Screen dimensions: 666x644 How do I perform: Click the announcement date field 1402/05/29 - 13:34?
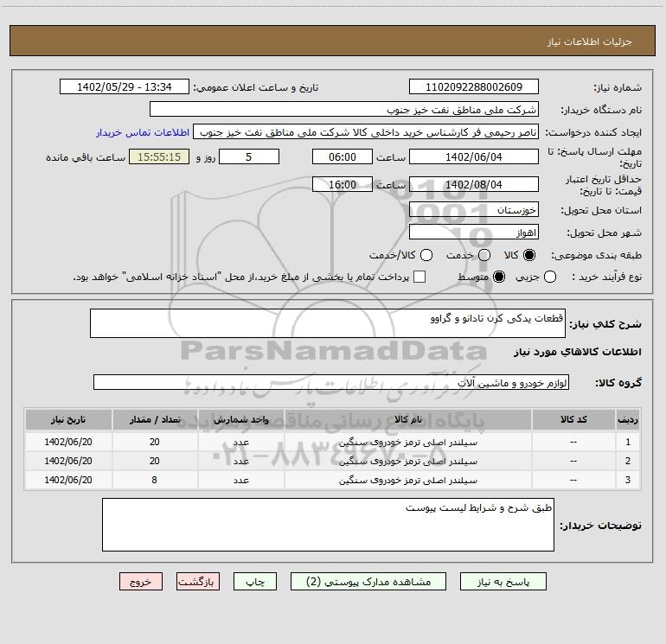click(125, 86)
